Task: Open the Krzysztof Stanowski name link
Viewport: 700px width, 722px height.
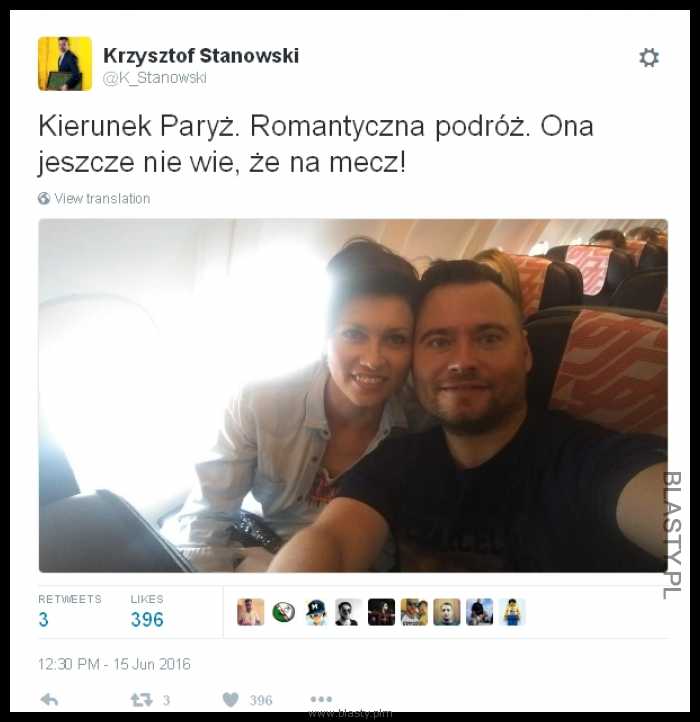Action: click(201, 56)
